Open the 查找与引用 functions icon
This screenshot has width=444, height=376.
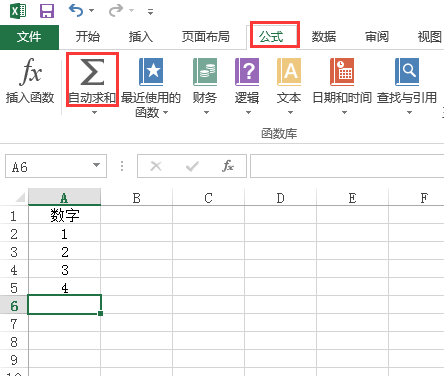407,72
